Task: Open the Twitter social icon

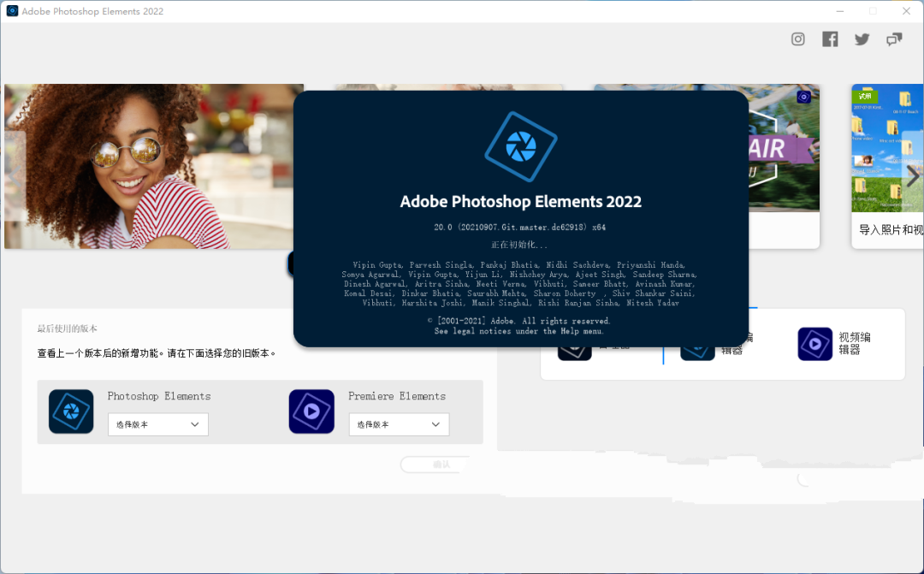Action: (862, 39)
